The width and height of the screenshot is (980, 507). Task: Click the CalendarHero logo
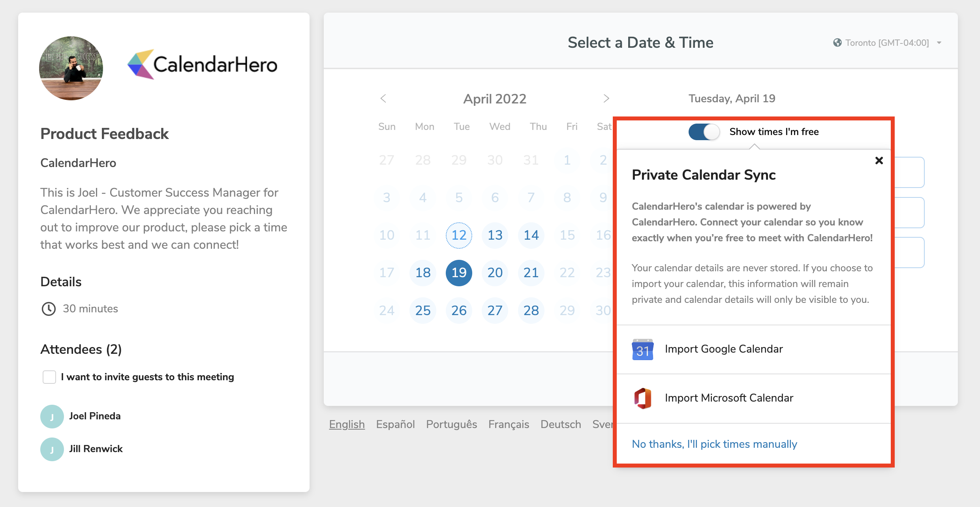(x=202, y=64)
